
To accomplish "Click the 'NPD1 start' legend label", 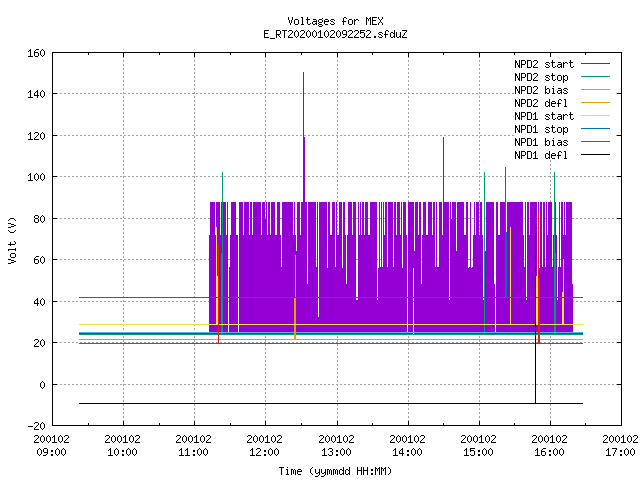I will click(x=544, y=116).
